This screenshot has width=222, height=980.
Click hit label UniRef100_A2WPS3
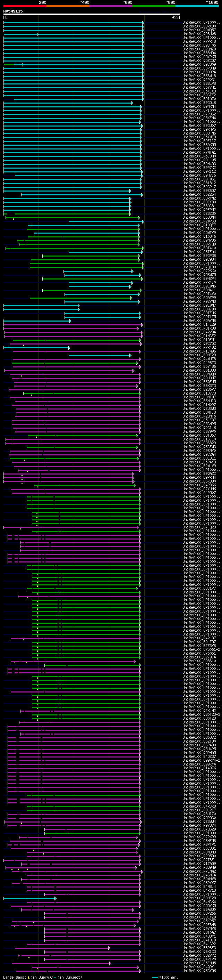click(x=199, y=221)
